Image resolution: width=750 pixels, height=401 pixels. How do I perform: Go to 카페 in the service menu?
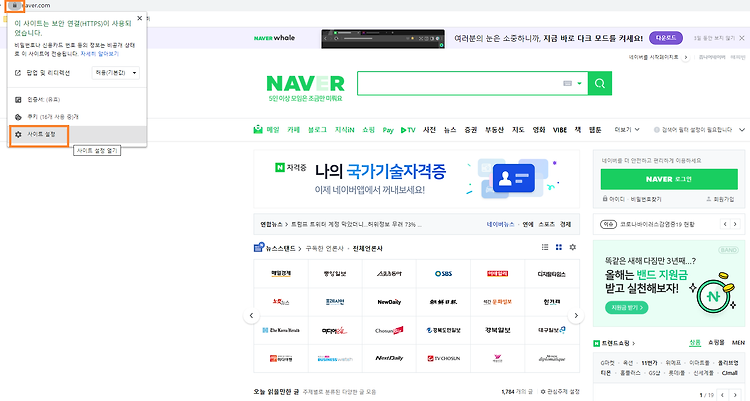tap(293, 130)
